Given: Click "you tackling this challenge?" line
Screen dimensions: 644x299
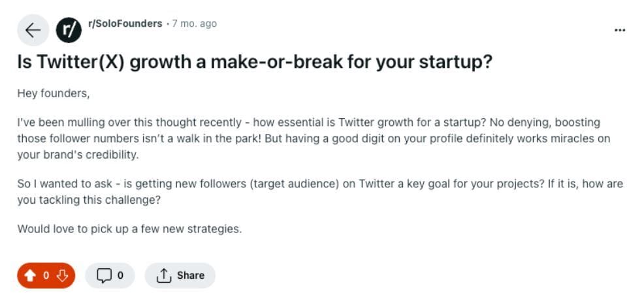Looking at the screenshot, I should pos(89,200).
